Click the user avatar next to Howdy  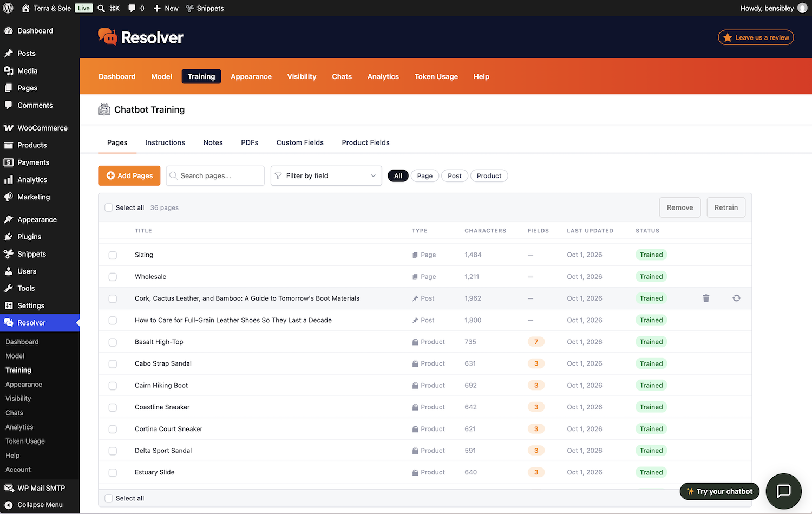802,8
